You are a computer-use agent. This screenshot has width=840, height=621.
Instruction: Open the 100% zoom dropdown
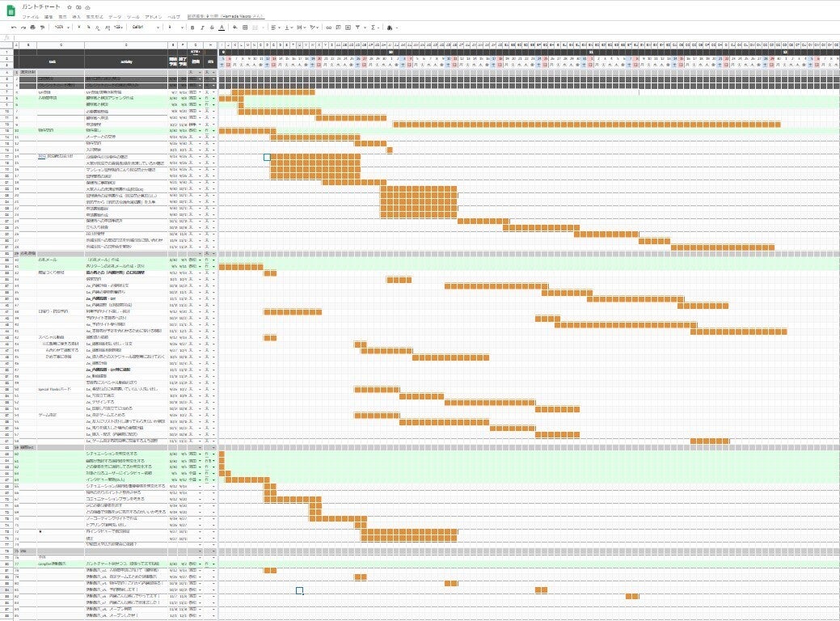(x=61, y=27)
